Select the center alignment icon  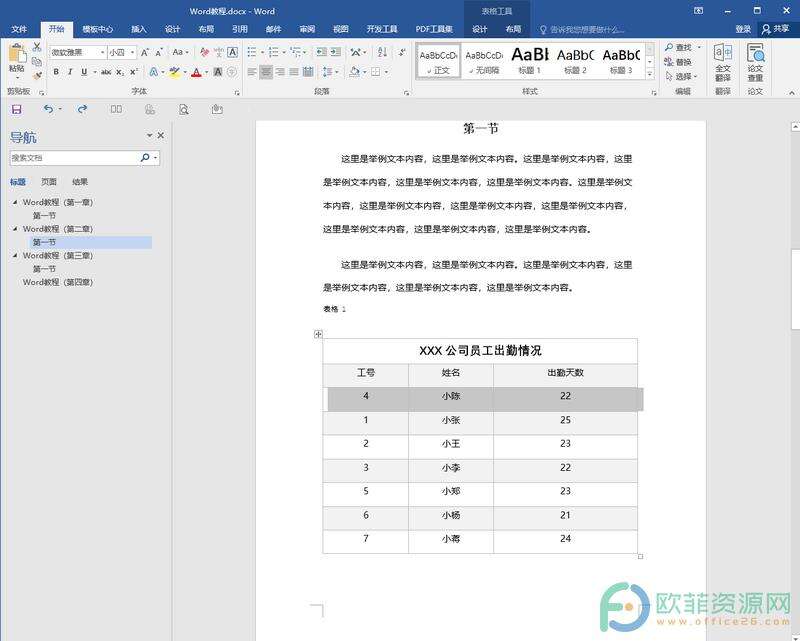(266, 72)
